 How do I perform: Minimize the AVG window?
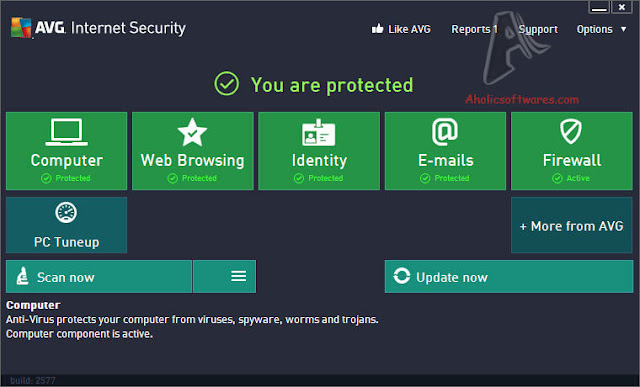(x=599, y=7)
